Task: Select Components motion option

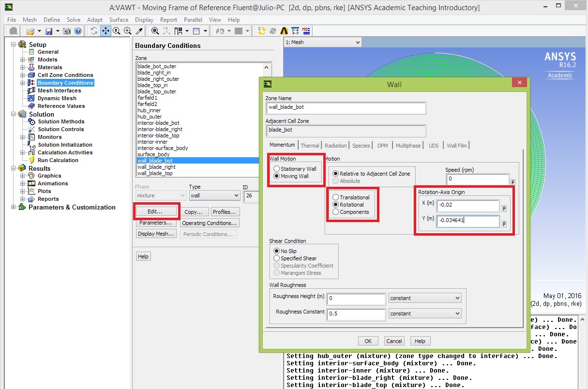Action: [335, 212]
